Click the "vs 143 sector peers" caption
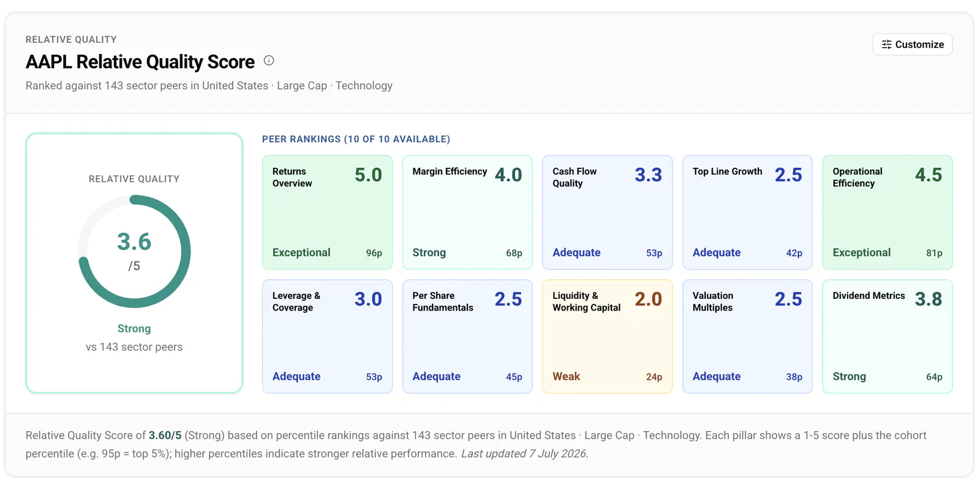The image size is (980, 490). pos(134,347)
